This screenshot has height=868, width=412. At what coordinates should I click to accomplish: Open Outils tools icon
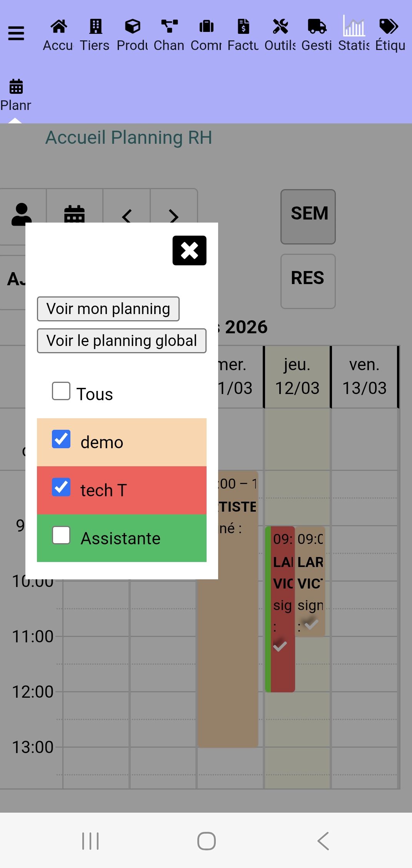point(280,27)
